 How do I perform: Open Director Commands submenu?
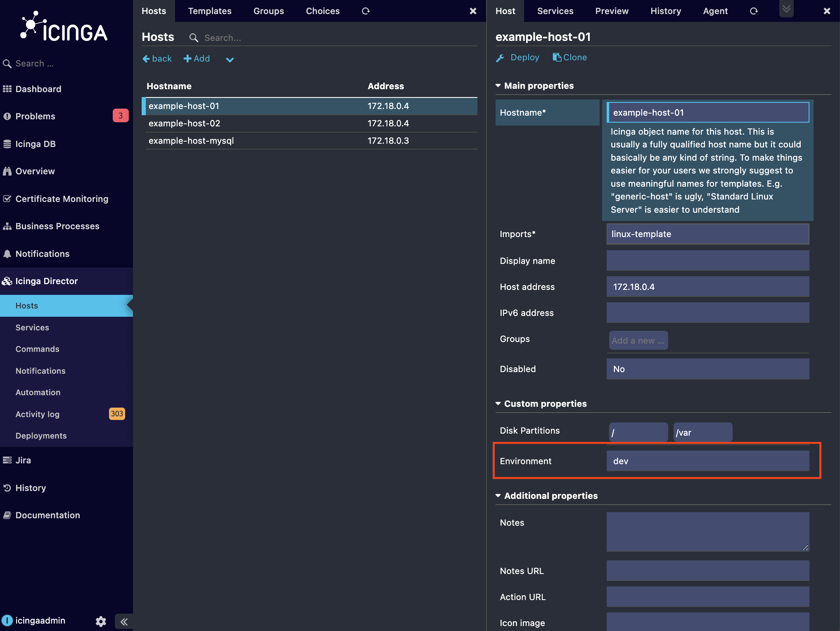(37, 349)
